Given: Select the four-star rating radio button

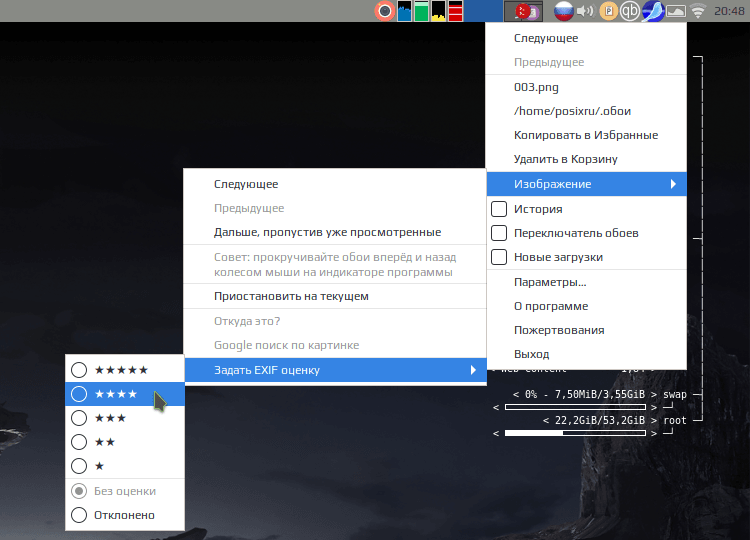Looking at the screenshot, I should click(79, 394).
